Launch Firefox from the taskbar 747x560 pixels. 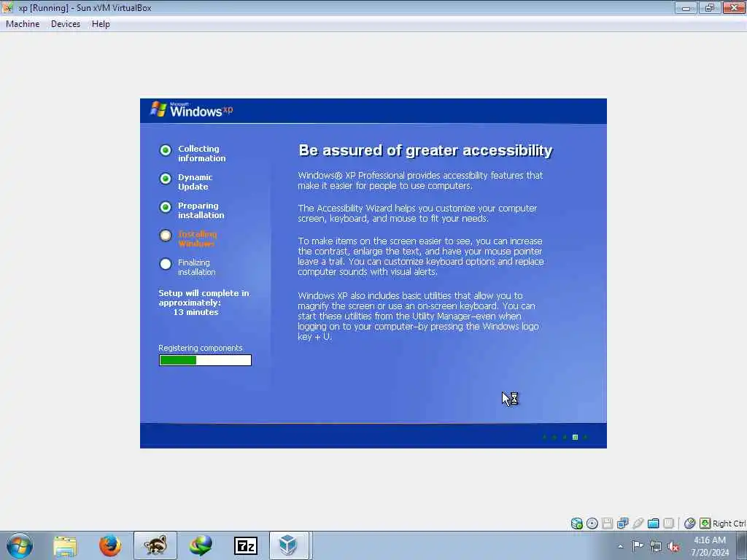point(110,545)
